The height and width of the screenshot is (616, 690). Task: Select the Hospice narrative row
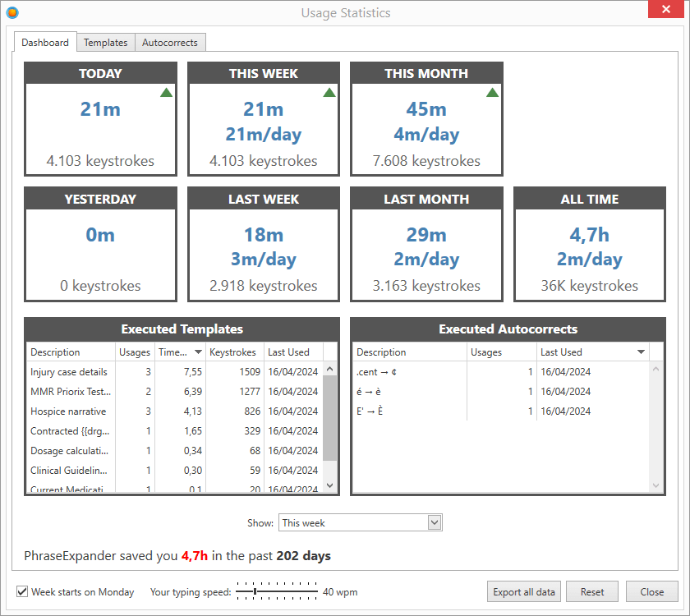pos(175,411)
